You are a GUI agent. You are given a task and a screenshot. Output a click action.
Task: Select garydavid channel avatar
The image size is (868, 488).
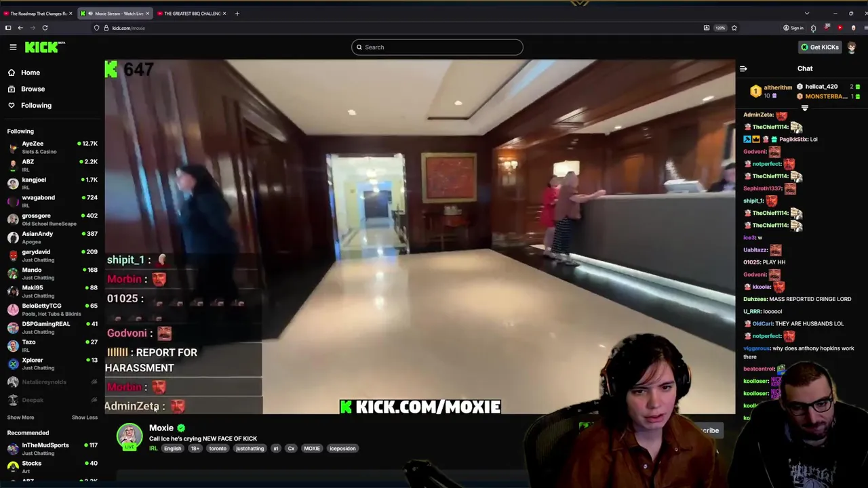click(13, 255)
